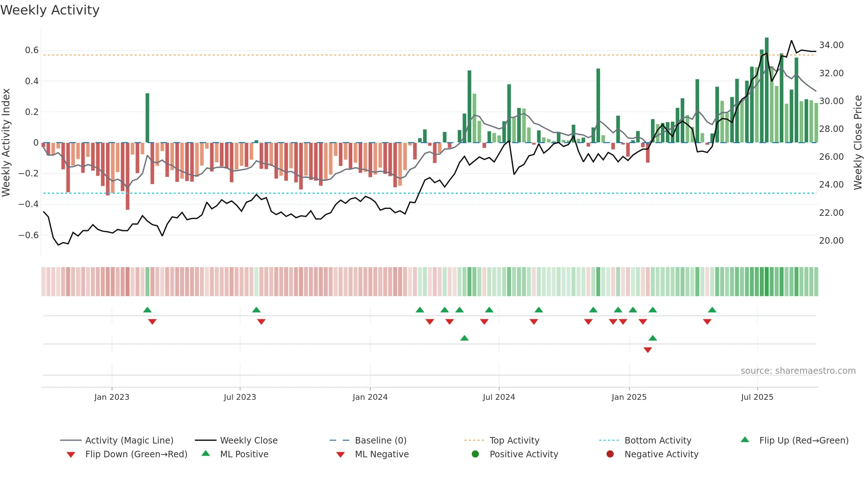This screenshot has width=868, height=488.
Task: Click the Jan 2024 axis label
Action: coord(370,397)
